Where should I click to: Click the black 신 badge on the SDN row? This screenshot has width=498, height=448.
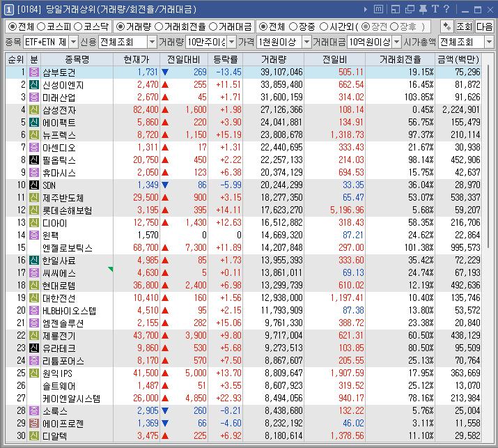(34, 185)
